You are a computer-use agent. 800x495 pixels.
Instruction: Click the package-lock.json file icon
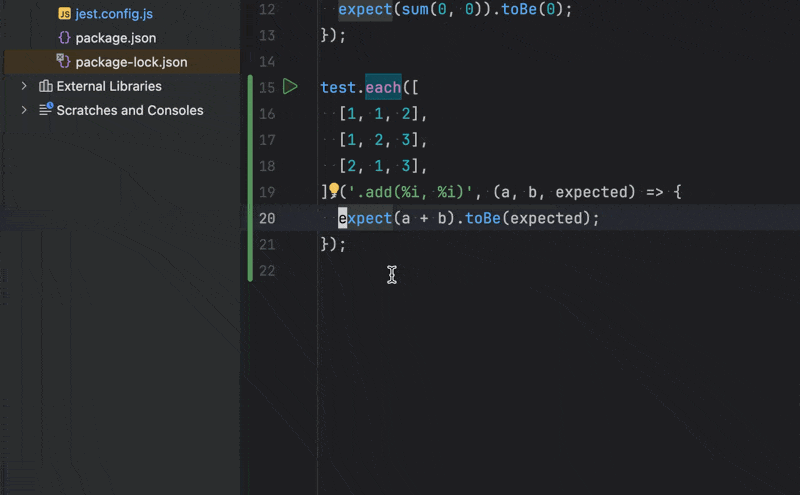(63, 61)
